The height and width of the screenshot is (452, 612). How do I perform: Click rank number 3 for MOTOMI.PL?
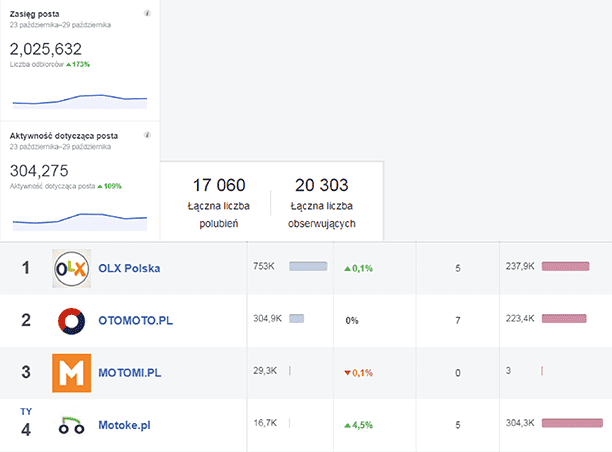tap(26, 372)
